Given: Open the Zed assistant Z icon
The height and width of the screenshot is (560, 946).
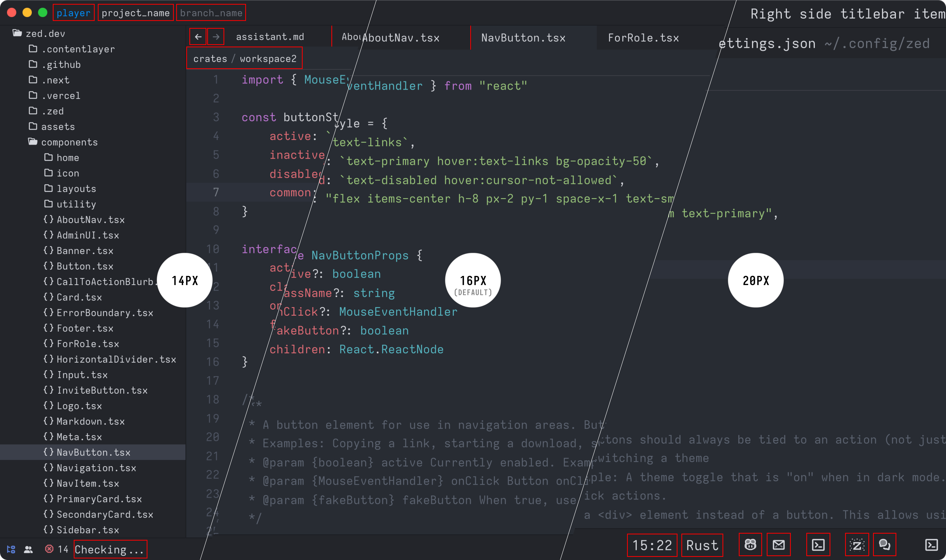Looking at the screenshot, I should 857,545.
